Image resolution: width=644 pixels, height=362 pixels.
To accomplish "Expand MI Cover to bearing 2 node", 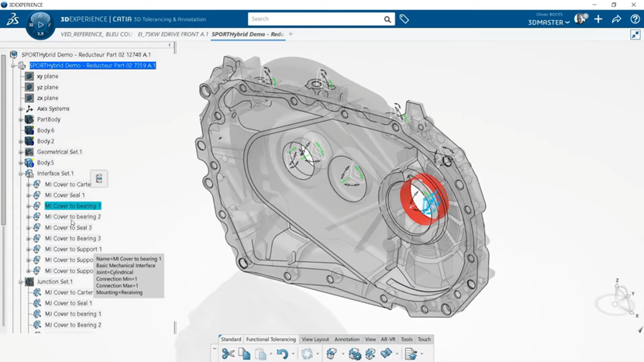I will 29,217.
